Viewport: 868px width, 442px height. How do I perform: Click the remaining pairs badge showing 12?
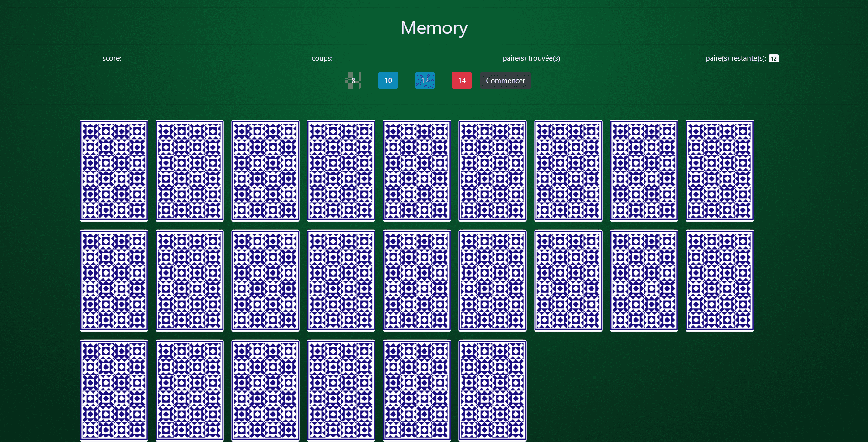click(773, 58)
